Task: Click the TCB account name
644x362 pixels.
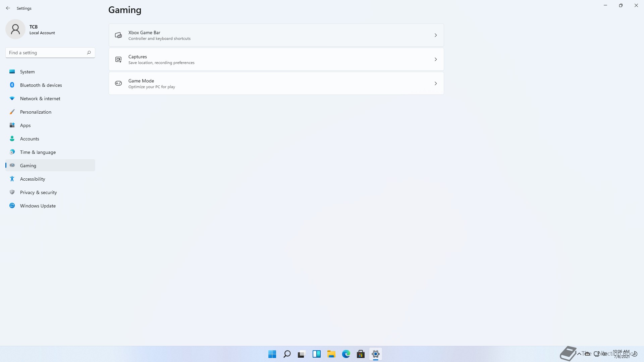Action: point(34,27)
